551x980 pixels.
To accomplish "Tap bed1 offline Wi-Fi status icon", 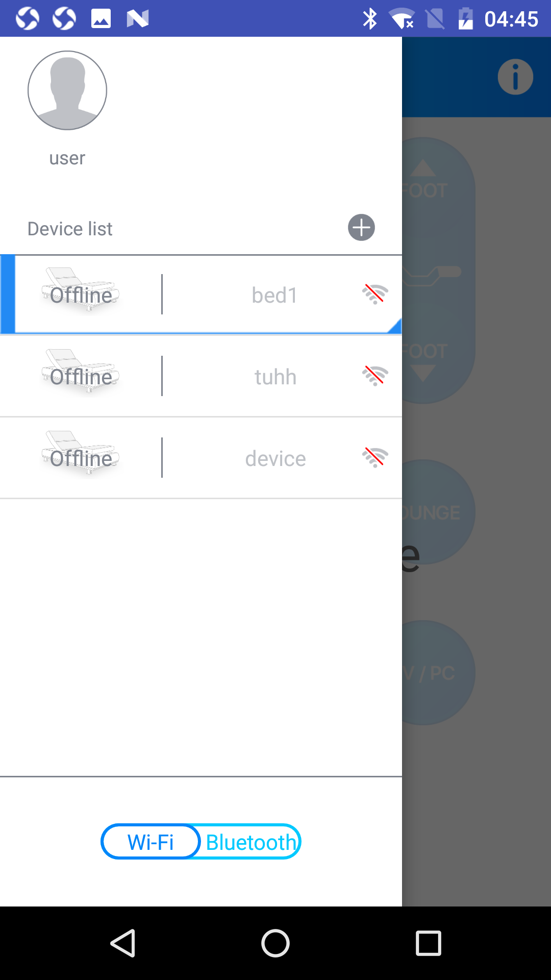I will [x=375, y=295].
